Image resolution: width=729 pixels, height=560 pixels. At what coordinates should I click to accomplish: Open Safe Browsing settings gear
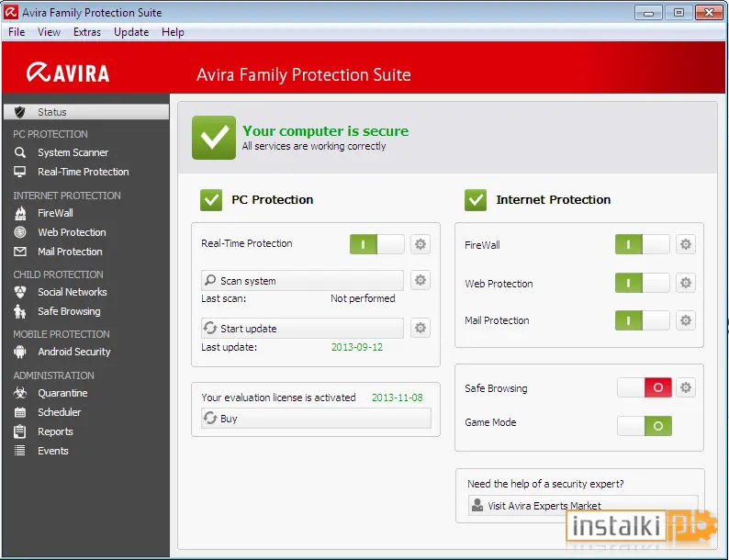(x=686, y=387)
